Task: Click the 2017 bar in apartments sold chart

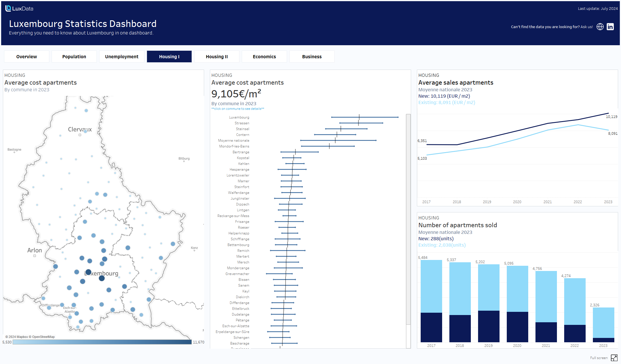Action: [x=431, y=301]
